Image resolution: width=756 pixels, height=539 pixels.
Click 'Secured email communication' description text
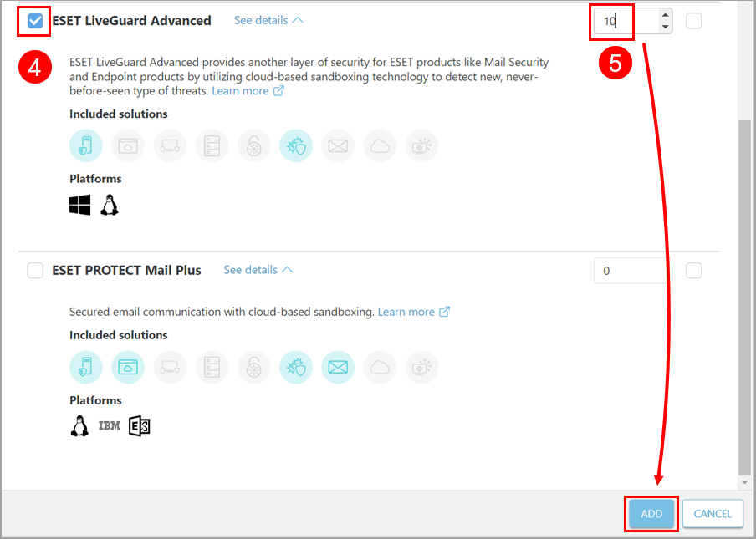click(x=222, y=312)
